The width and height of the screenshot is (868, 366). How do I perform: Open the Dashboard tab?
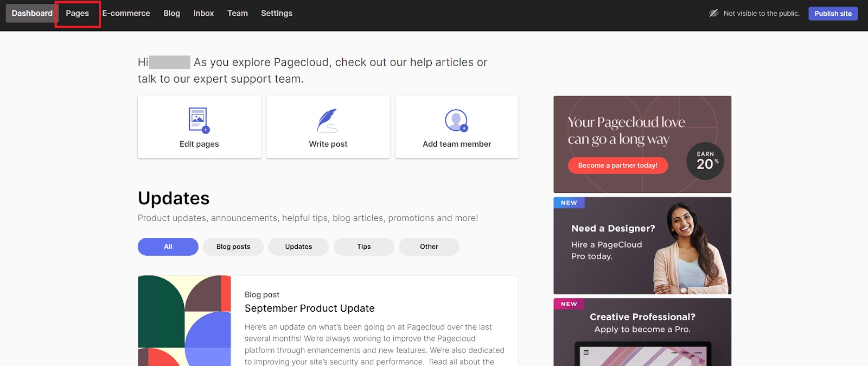[x=32, y=13]
